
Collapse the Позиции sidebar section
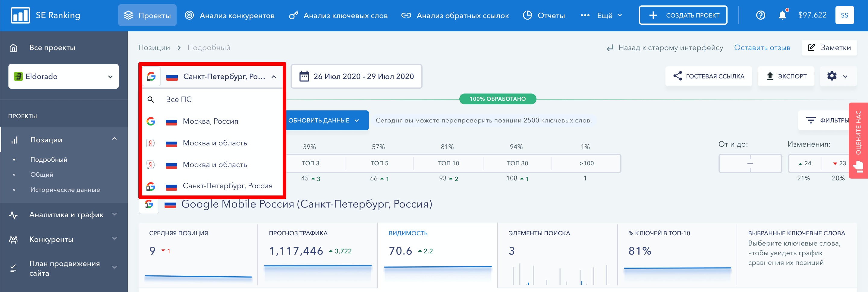click(x=115, y=139)
